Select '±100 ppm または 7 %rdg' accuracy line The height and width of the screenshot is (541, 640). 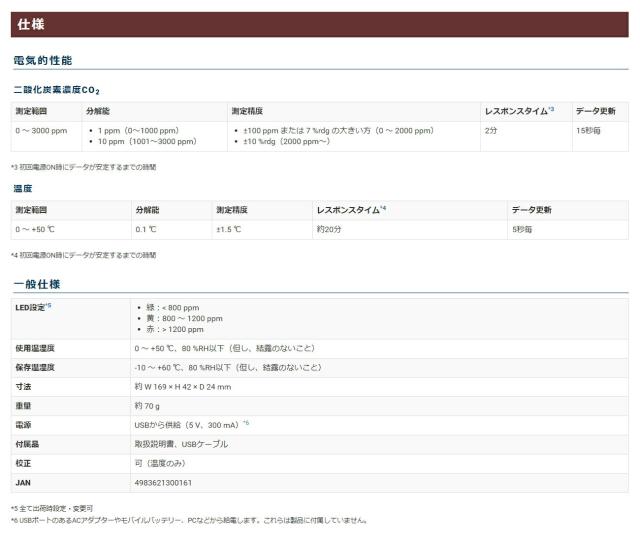tap(338, 131)
